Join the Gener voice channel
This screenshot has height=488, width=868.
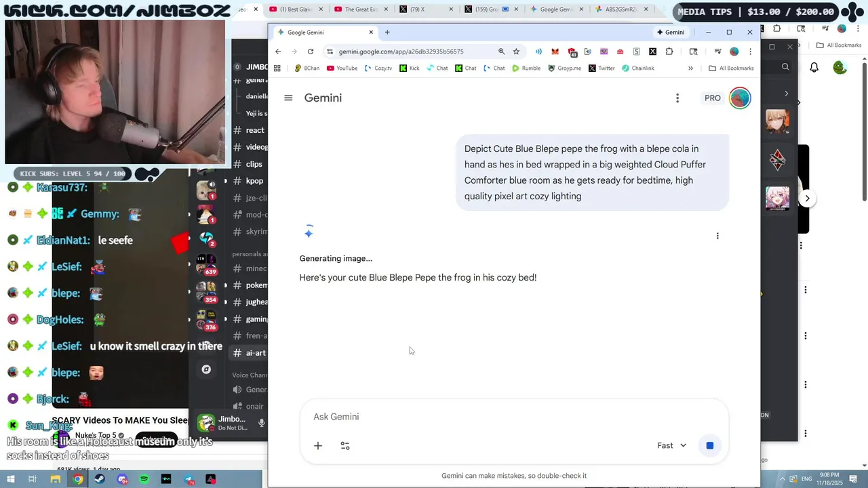pyautogui.click(x=250, y=390)
